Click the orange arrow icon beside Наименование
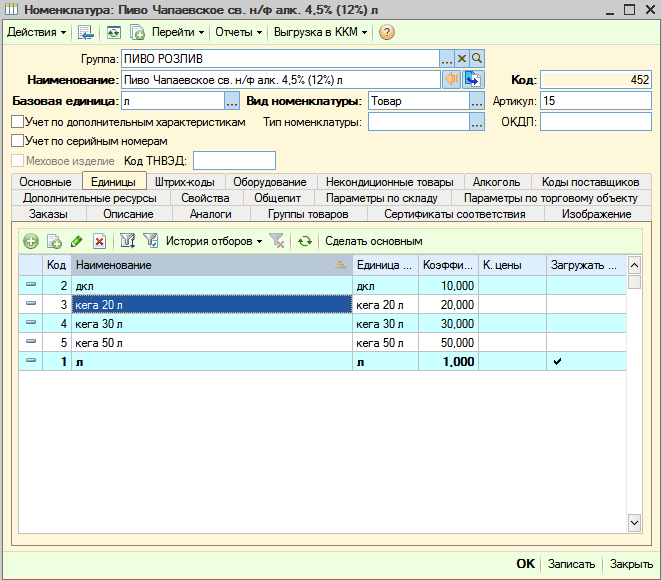This screenshot has height=580, width=662. point(451,79)
